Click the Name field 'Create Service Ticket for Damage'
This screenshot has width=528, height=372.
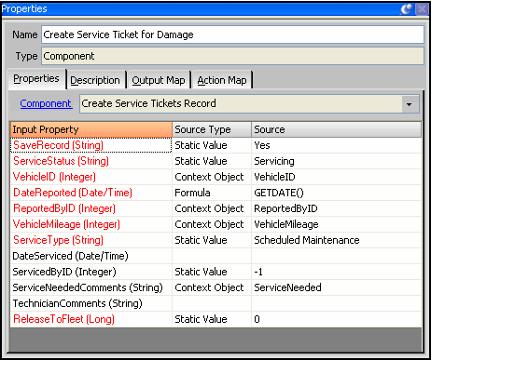pos(232,35)
